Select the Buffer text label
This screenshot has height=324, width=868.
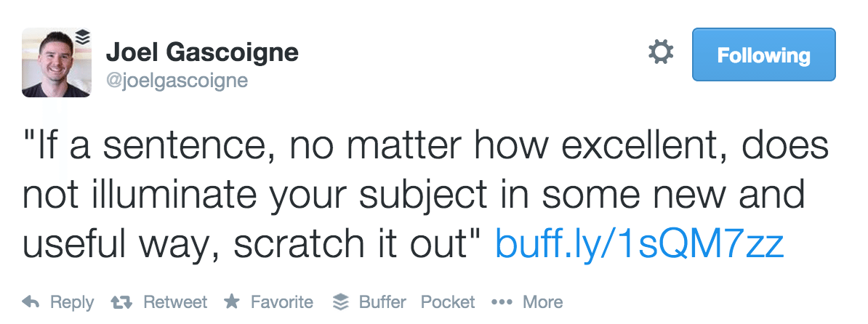(x=382, y=302)
